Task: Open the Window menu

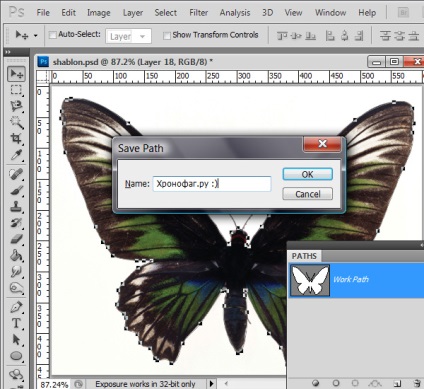Action: click(330, 13)
